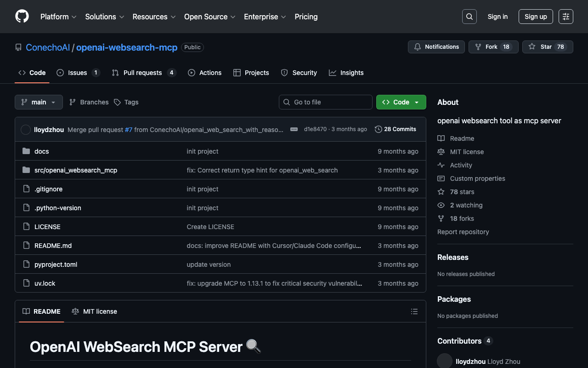Image resolution: width=588 pixels, height=368 pixels.
Task: Open the green Code dropdown
Action: (x=401, y=102)
